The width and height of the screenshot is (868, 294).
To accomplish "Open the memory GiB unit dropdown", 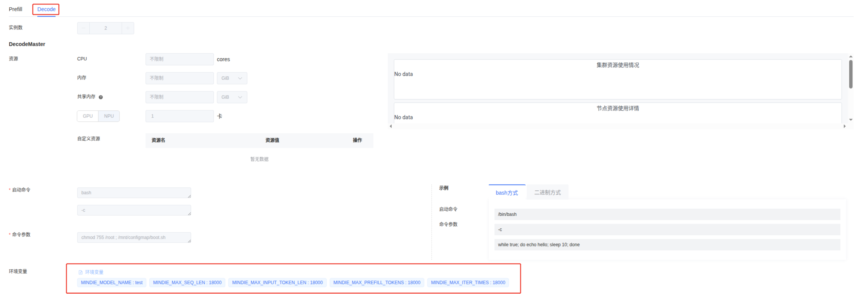I will pyautogui.click(x=232, y=78).
